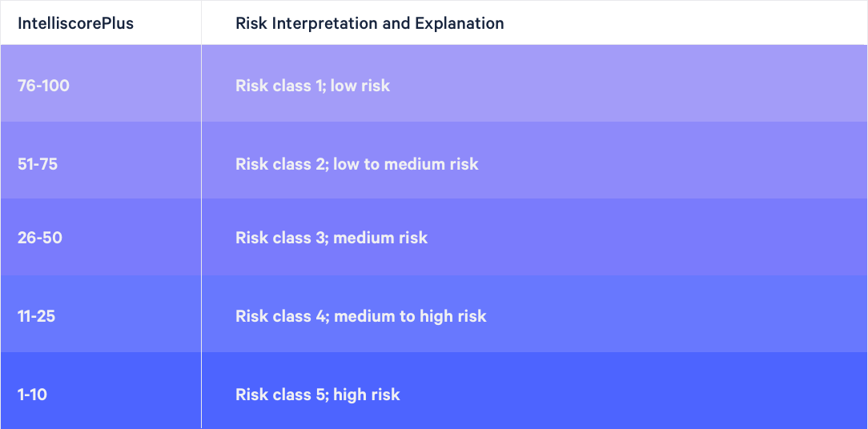The height and width of the screenshot is (429, 868).
Task: Click Risk class 1; low risk text
Action: coord(313,86)
